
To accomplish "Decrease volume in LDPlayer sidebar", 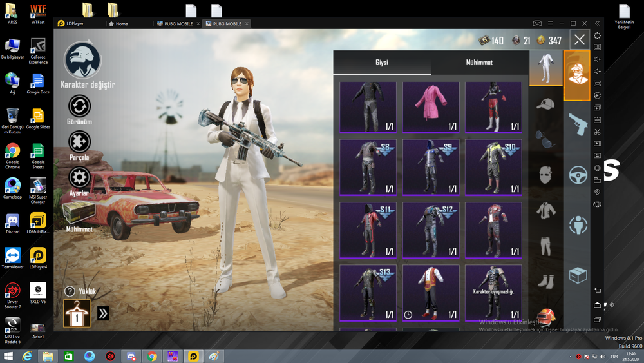I will point(597,71).
